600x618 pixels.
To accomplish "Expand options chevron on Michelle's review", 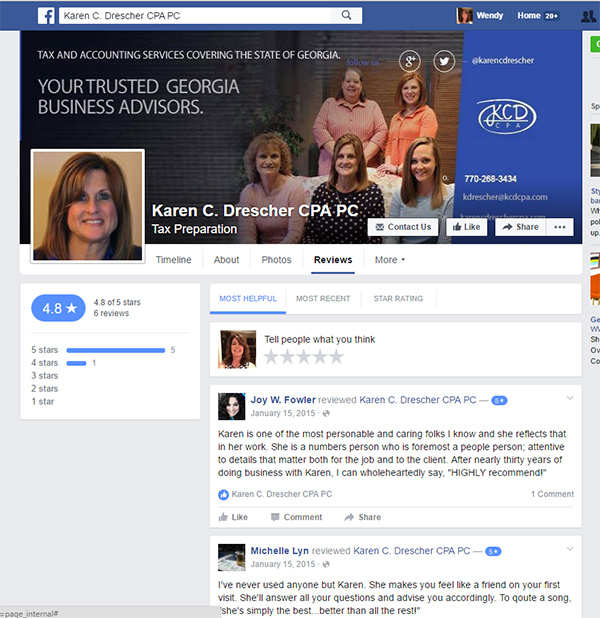I will click(570, 549).
